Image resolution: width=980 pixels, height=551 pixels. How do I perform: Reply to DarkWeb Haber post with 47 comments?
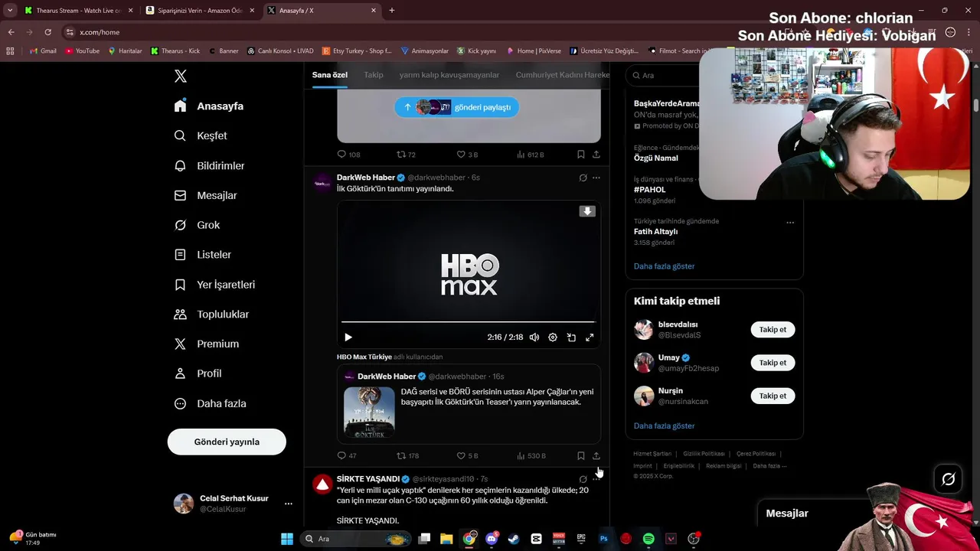click(347, 455)
